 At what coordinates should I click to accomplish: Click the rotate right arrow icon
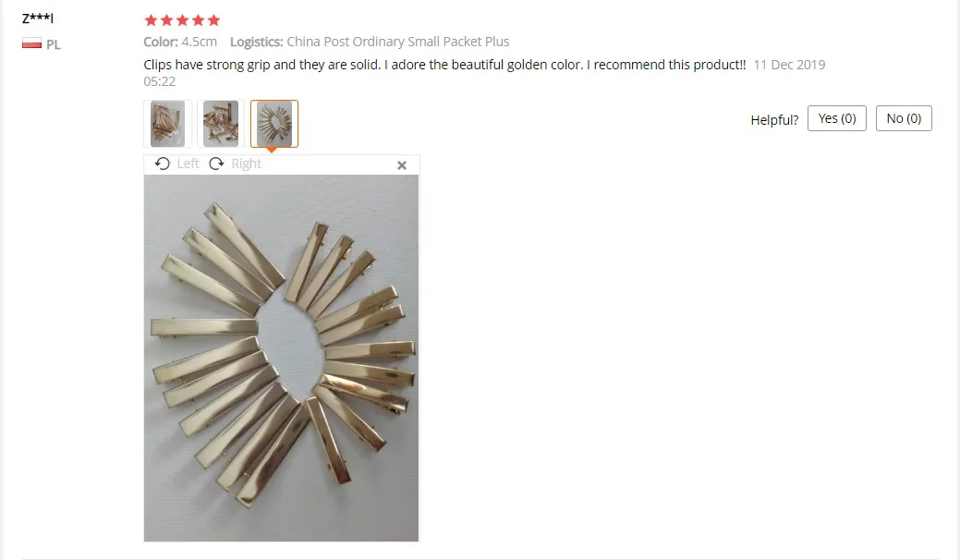click(x=217, y=164)
